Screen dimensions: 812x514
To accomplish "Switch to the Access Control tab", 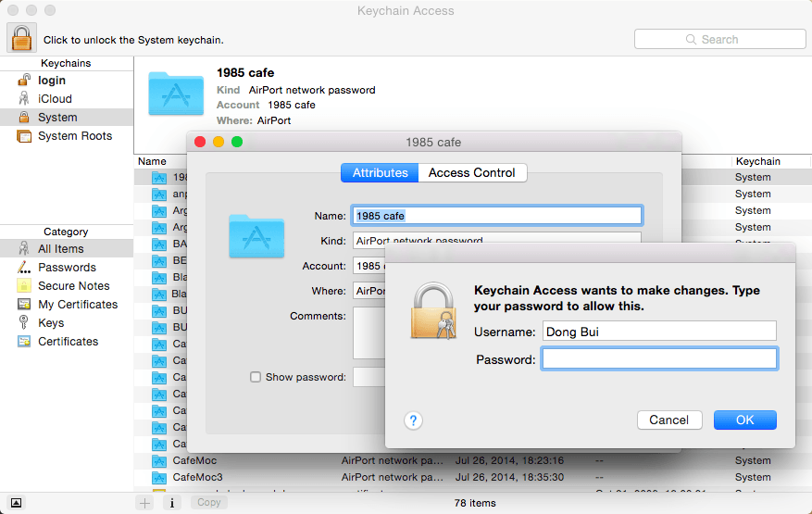I will (x=471, y=173).
